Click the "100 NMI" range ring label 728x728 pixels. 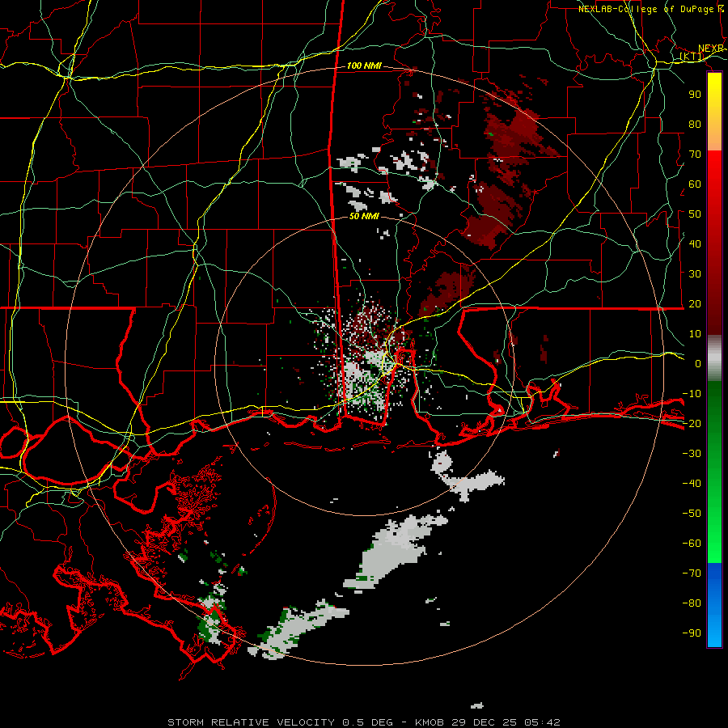(x=364, y=66)
